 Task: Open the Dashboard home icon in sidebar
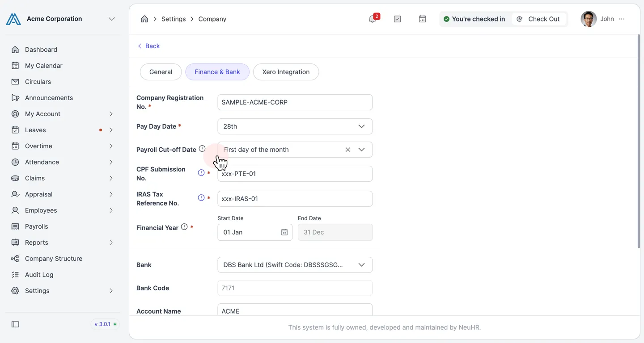click(x=15, y=50)
